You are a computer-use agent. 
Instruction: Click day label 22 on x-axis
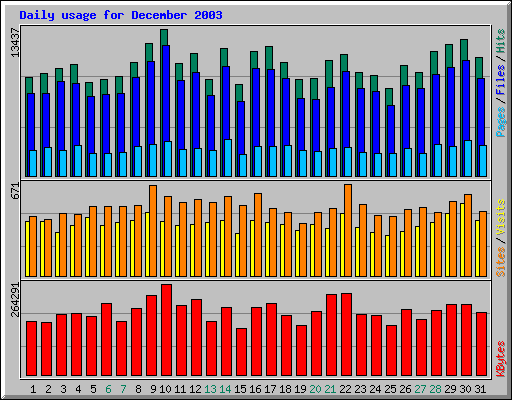(x=345, y=389)
